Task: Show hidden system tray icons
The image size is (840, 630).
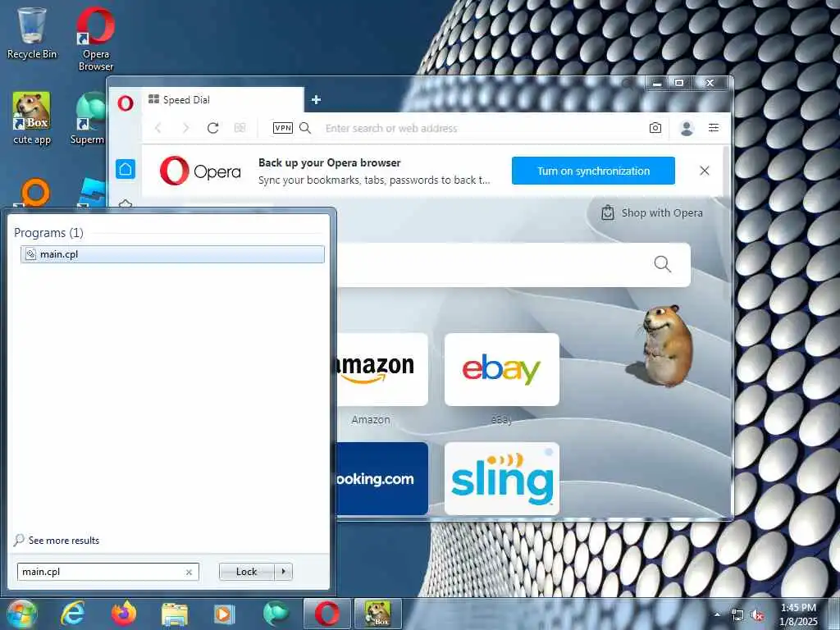Action: click(x=717, y=614)
